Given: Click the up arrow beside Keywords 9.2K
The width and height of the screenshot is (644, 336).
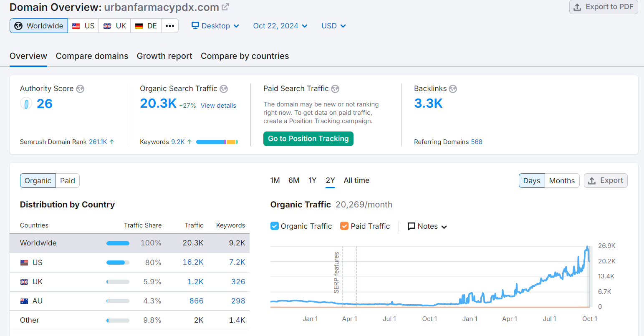Looking at the screenshot, I should [189, 142].
